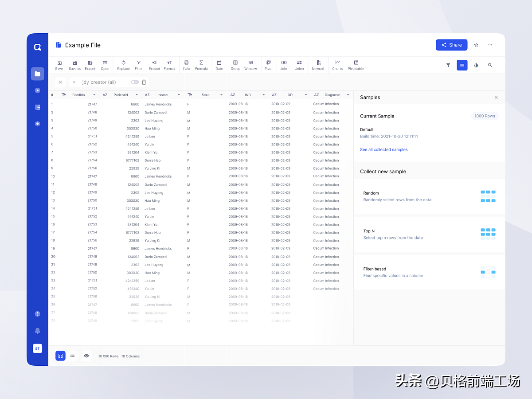Expand the jdy_creator (all) filter arrow
This screenshot has width=532, height=399.
[x=74, y=82]
